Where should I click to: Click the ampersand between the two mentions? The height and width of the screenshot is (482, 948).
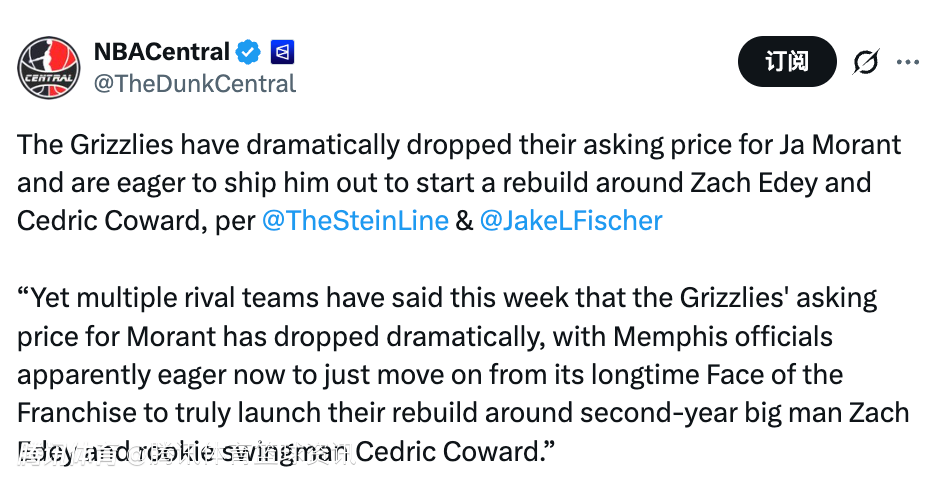[464, 221]
